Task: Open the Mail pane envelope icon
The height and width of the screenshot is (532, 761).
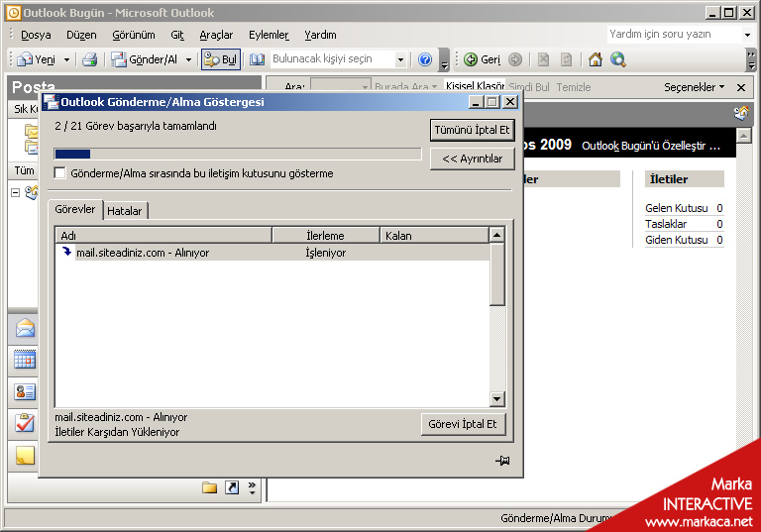Action: pos(25,329)
